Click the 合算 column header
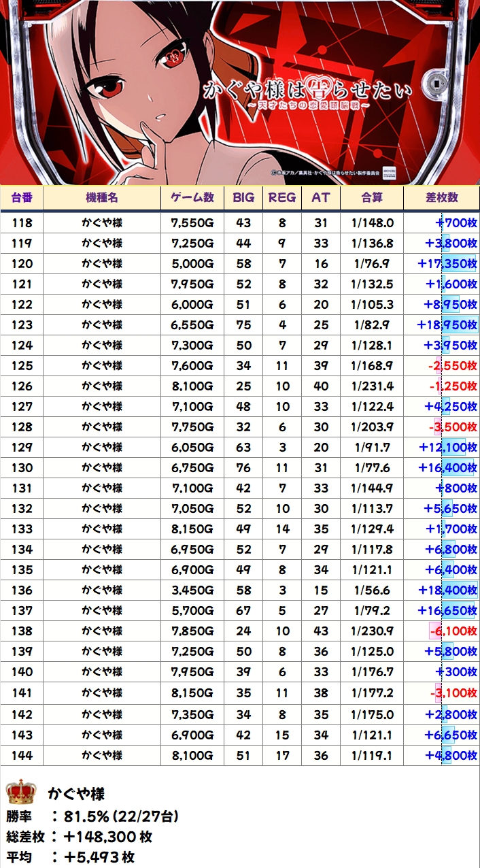Viewport: 480px width, 868px height. point(372,197)
